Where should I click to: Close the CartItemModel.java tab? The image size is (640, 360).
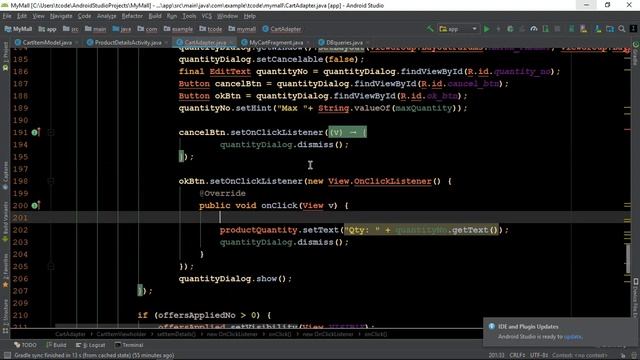(77, 42)
